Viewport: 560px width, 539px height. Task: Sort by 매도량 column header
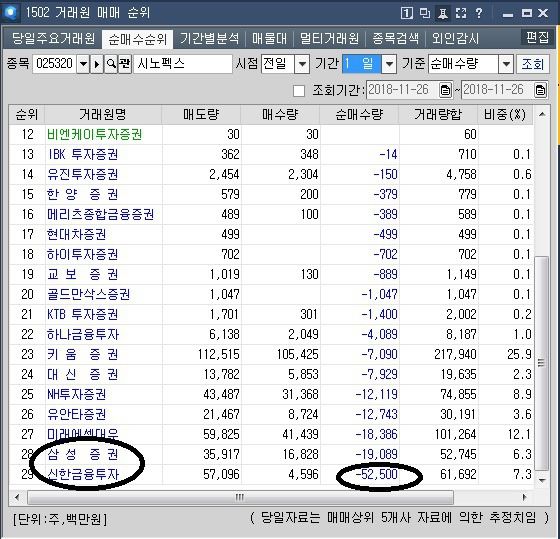(201, 115)
